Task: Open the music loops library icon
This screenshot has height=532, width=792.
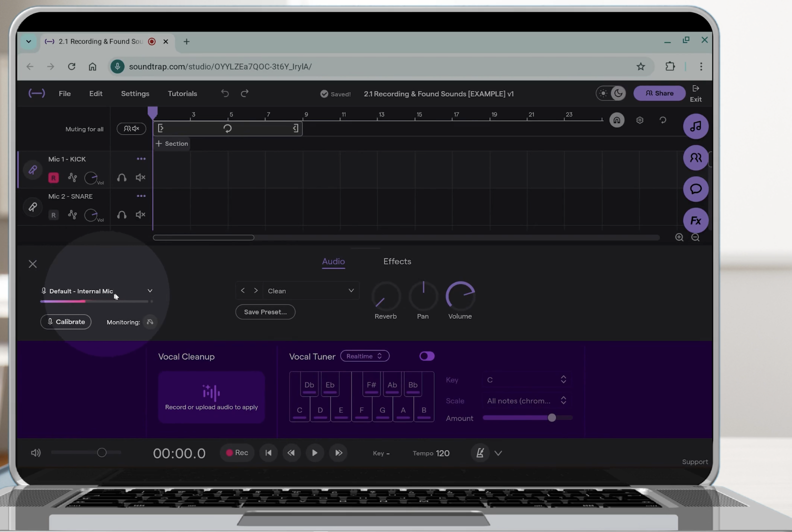Action: click(x=695, y=126)
